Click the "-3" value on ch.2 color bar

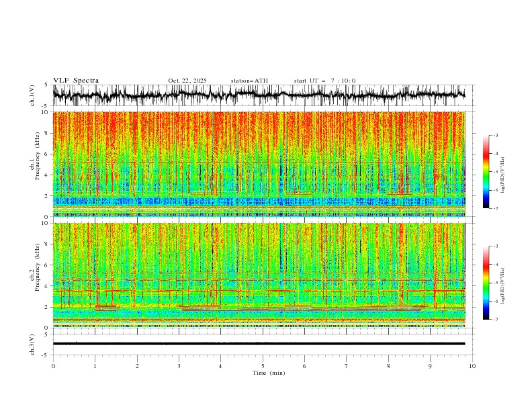(x=496, y=246)
